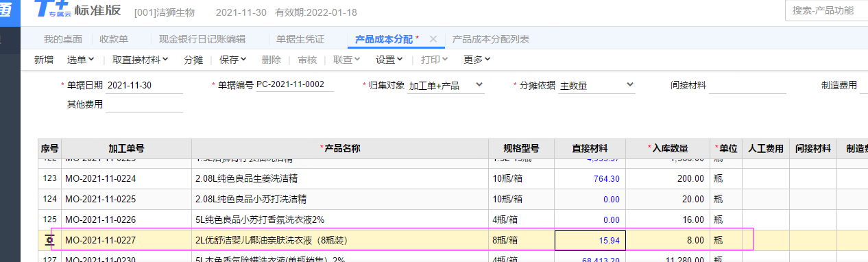Click the 分摊 button
Viewport: 868px width, 262px height.
tap(193, 60)
